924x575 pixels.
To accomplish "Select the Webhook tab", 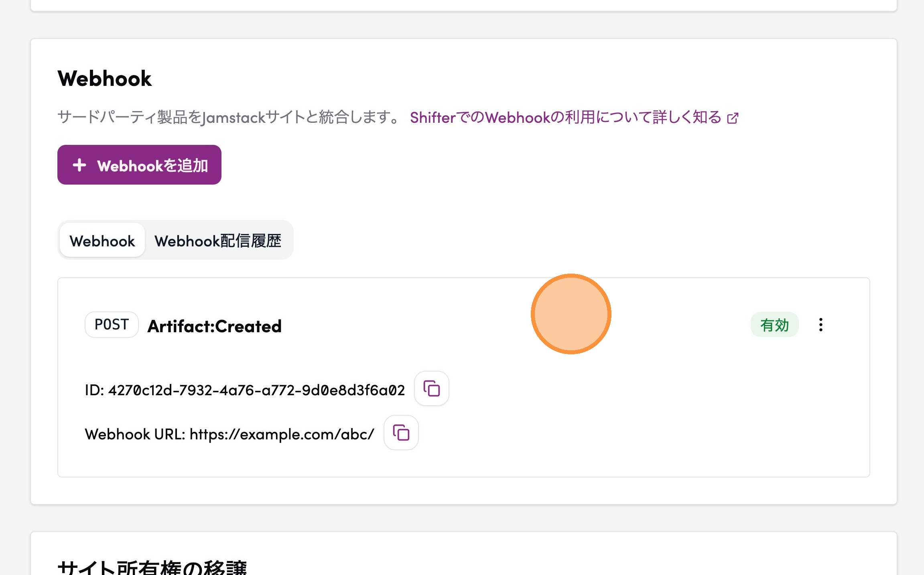I will tap(102, 241).
